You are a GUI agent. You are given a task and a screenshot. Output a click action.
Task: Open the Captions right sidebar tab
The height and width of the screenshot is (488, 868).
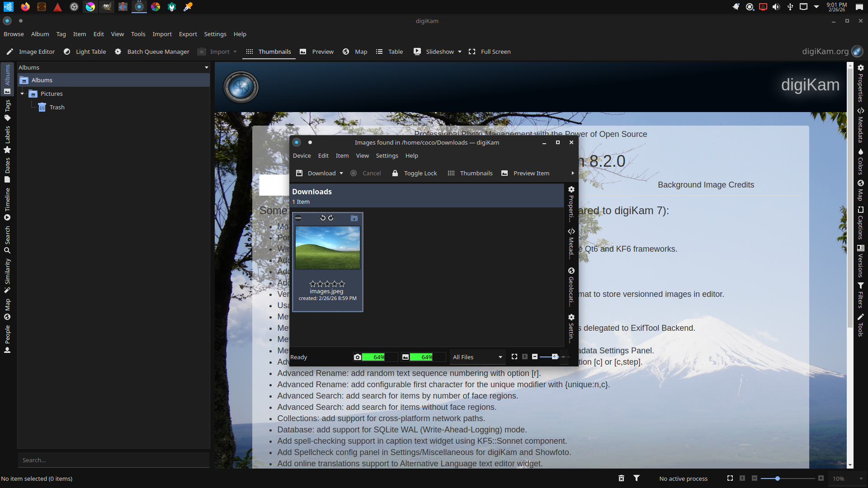point(860,223)
